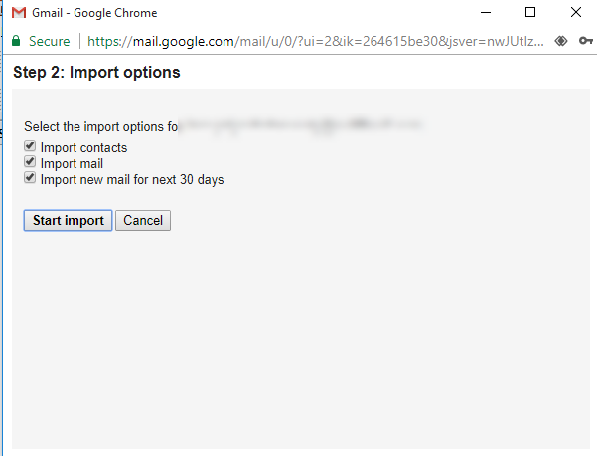The image size is (597, 456).
Task: Click the Gmail logo in title bar
Action: coord(19,13)
